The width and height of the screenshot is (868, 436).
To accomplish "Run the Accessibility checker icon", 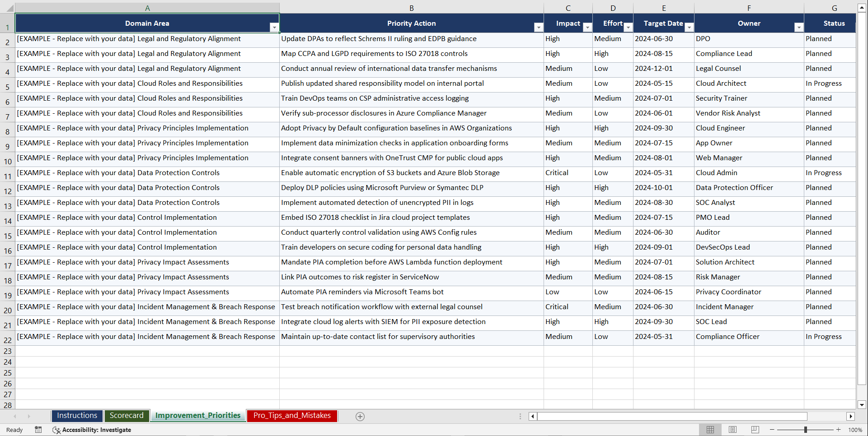I will click(56, 430).
